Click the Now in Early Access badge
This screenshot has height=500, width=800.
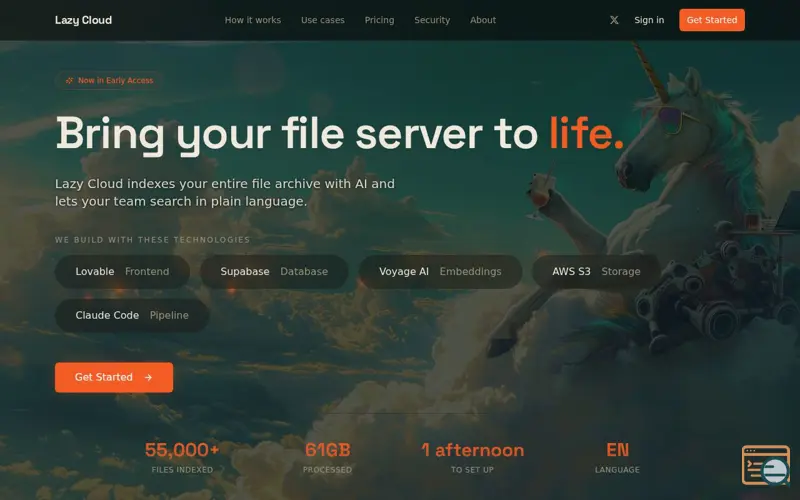[109, 81]
